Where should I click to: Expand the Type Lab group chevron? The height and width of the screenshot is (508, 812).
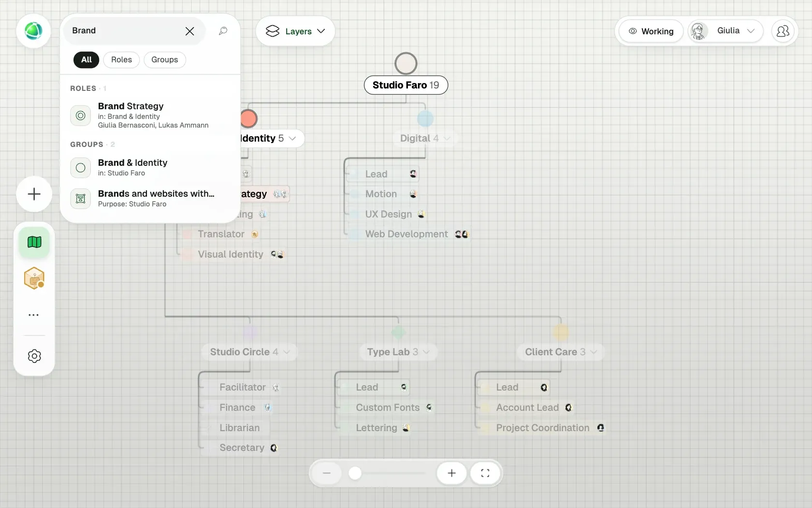click(426, 352)
